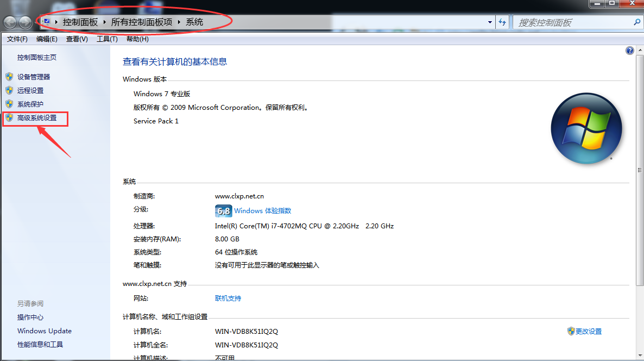Click shield icon beside 更改设置

[x=571, y=331]
